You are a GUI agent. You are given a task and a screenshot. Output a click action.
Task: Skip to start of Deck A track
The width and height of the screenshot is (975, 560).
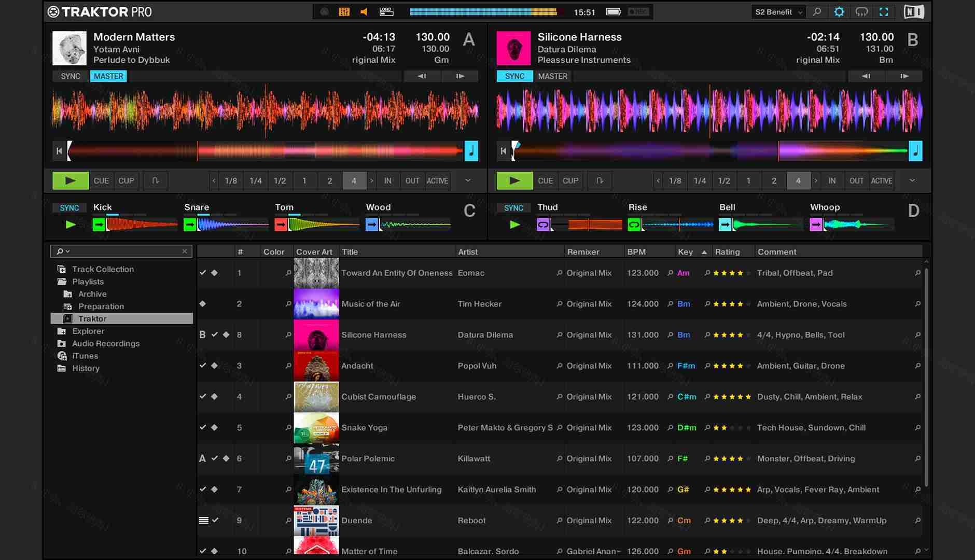coord(59,151)
